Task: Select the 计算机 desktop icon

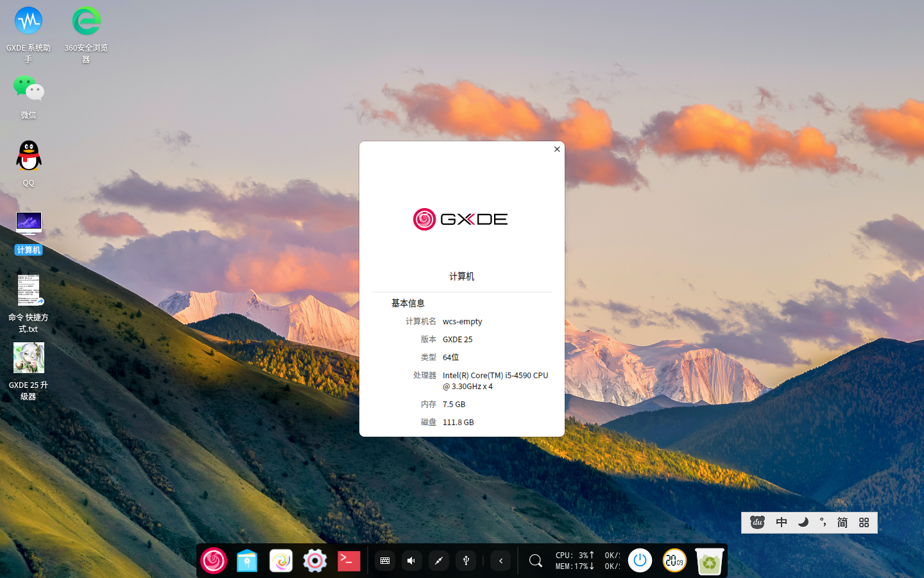Action: pos(28,232)
